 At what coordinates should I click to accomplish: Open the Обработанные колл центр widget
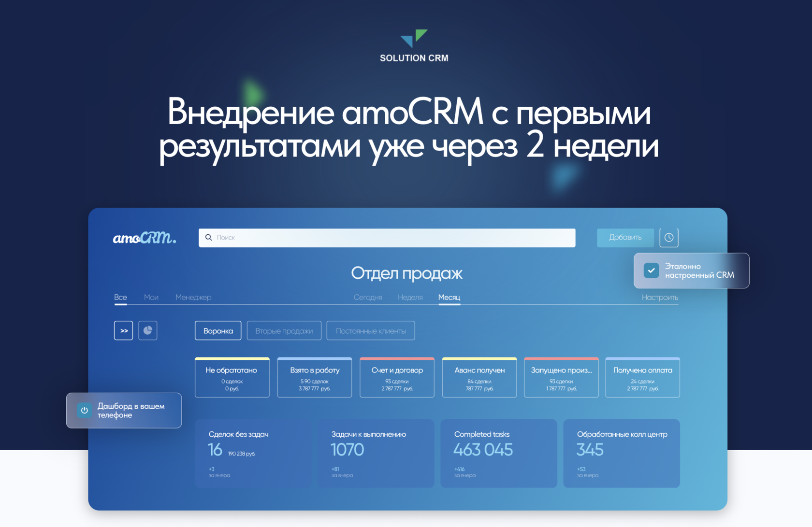coord(622,454)
